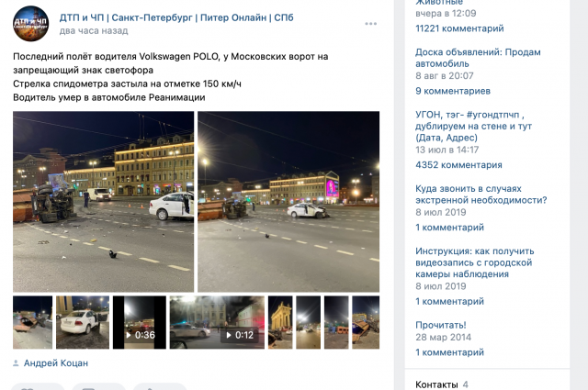Open the 4352 комментария link
The width and height of the screenshot is (588, 390).
tap(458, 165)
